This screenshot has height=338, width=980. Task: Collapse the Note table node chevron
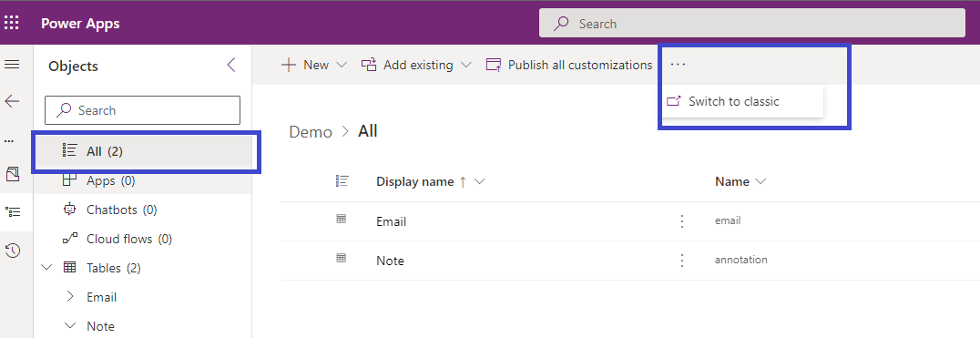[71, 325]
